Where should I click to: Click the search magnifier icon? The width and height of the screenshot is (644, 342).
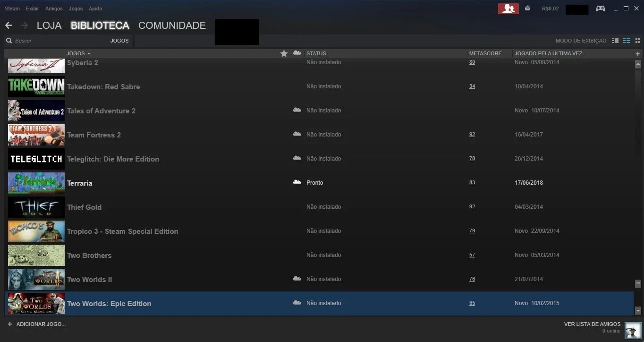tap(9, 41)
